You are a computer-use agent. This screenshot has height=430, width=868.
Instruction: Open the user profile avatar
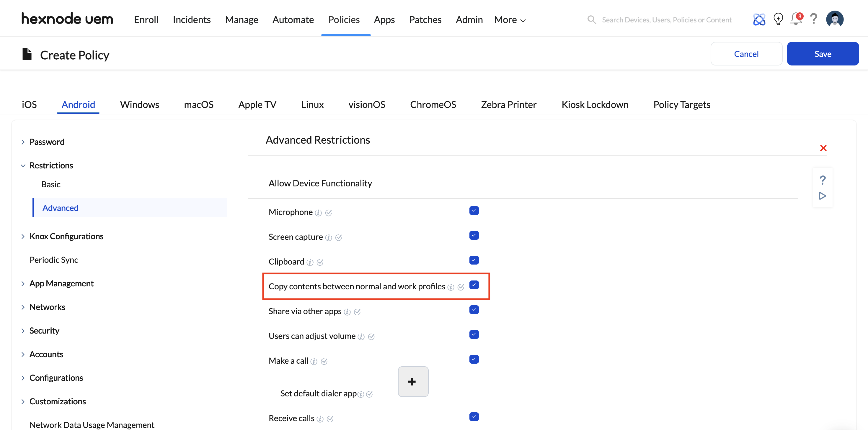pos(834,19)
